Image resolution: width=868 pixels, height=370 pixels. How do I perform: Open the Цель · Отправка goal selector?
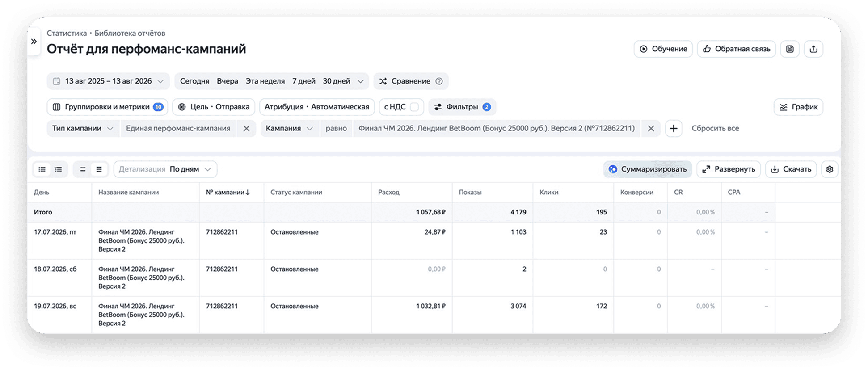[214, 107]
